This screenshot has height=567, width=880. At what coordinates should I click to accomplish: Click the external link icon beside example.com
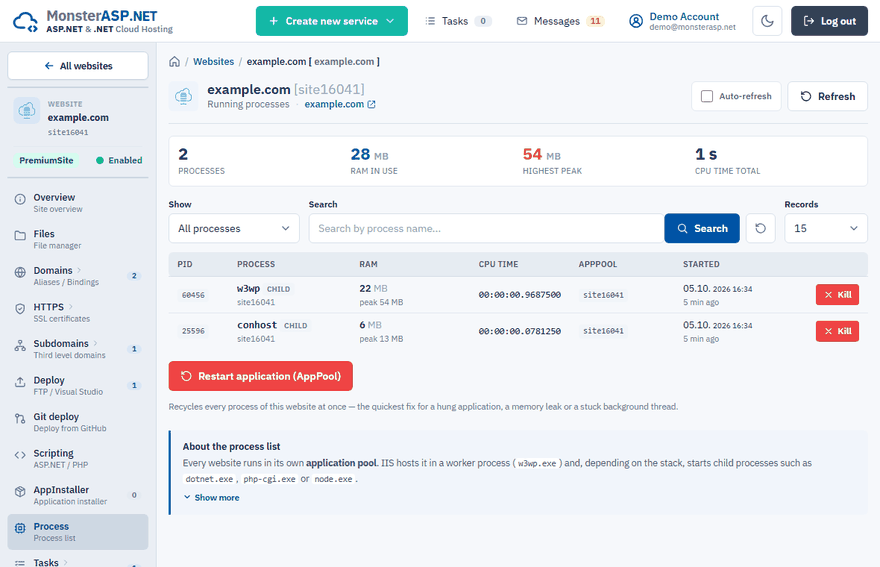[x=372, y=104]
